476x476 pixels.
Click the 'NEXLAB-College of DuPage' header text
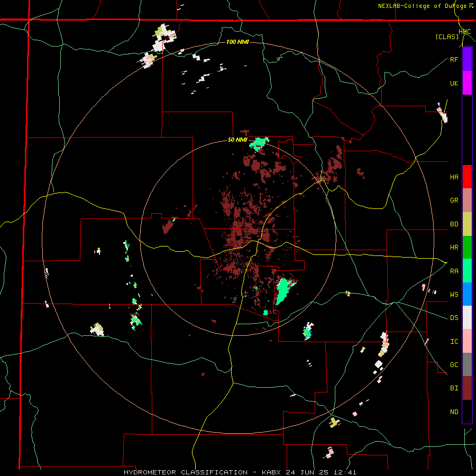tap(423, 6)
